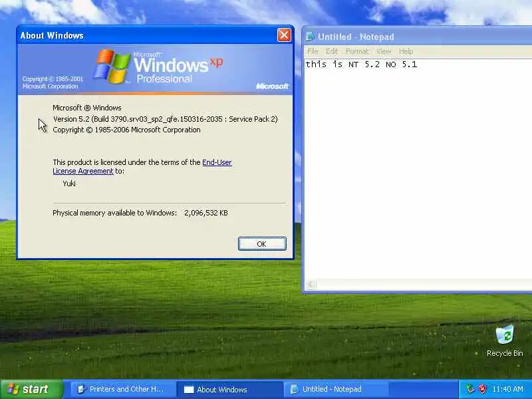532x399 pixels.
Task: Click the Windows XP logo banner
Action: pyautogui.click(x=156, y=69)
